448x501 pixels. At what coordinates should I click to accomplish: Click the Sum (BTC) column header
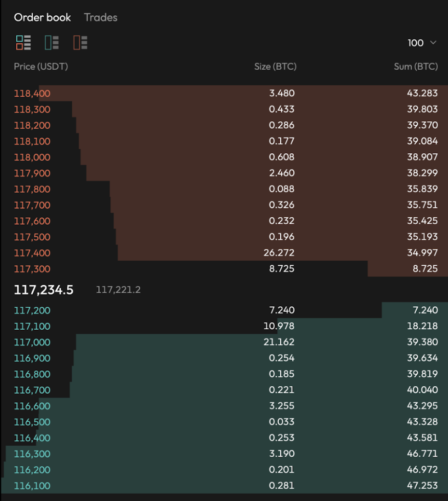(x=416, y=67)
